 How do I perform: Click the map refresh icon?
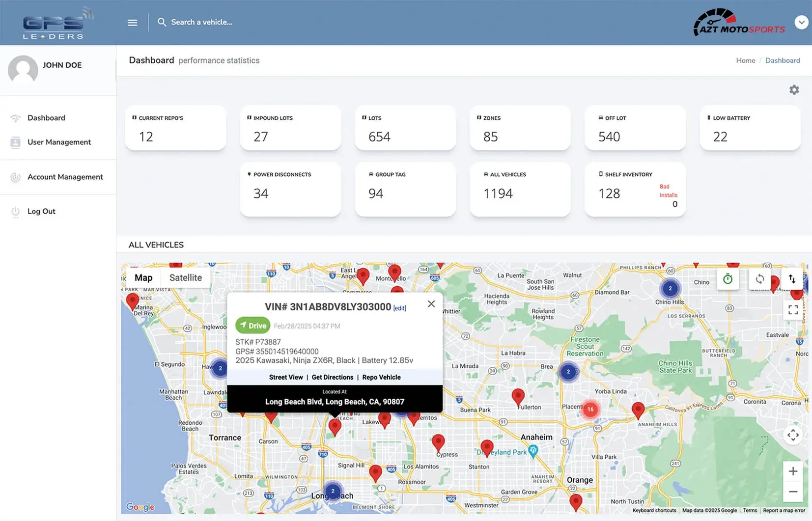[759, 279]
